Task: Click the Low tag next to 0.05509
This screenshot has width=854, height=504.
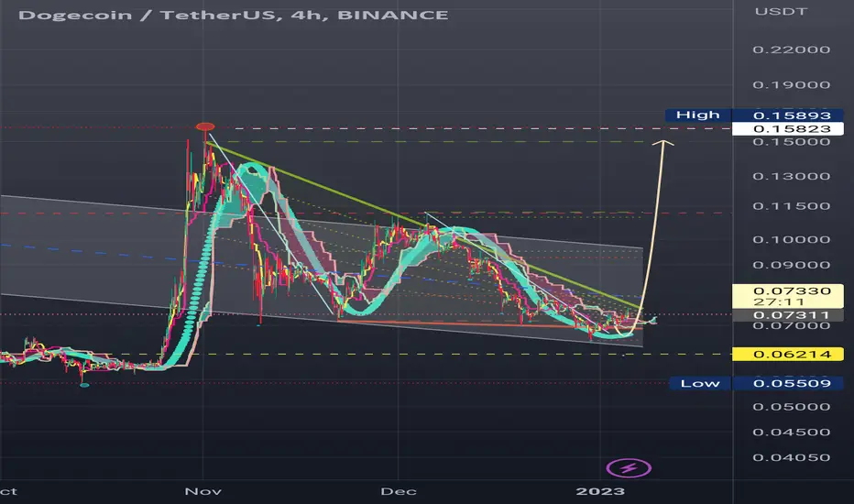Action: click(700, 383)
